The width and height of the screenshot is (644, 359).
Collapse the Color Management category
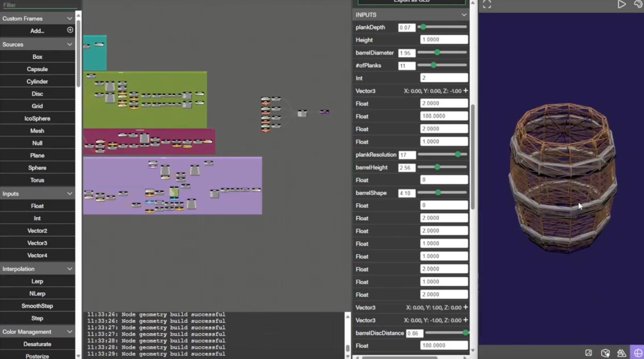click(69, 331)
